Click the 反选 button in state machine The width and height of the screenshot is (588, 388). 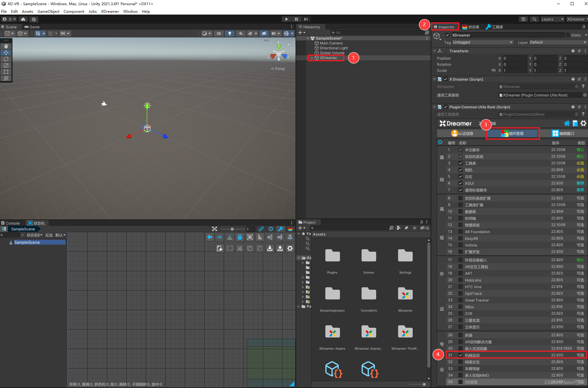[x=49, y=235]
